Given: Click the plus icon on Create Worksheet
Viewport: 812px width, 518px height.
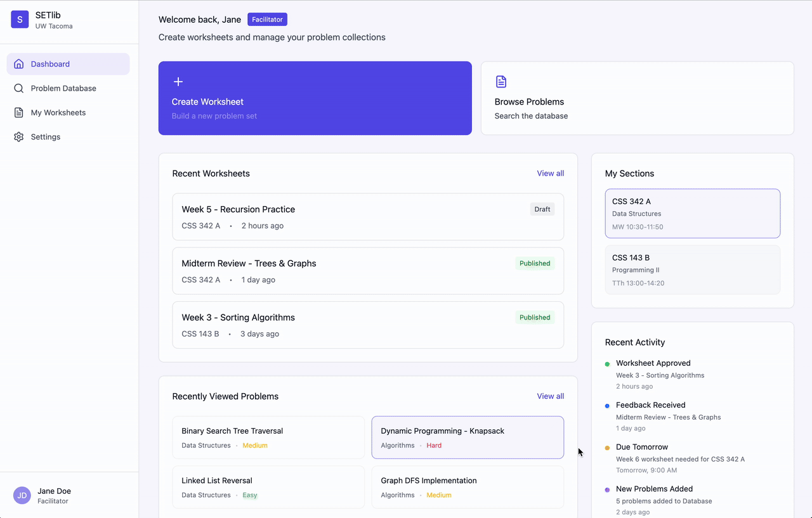Looking at the screenshot, I should [x=178, y=82].
